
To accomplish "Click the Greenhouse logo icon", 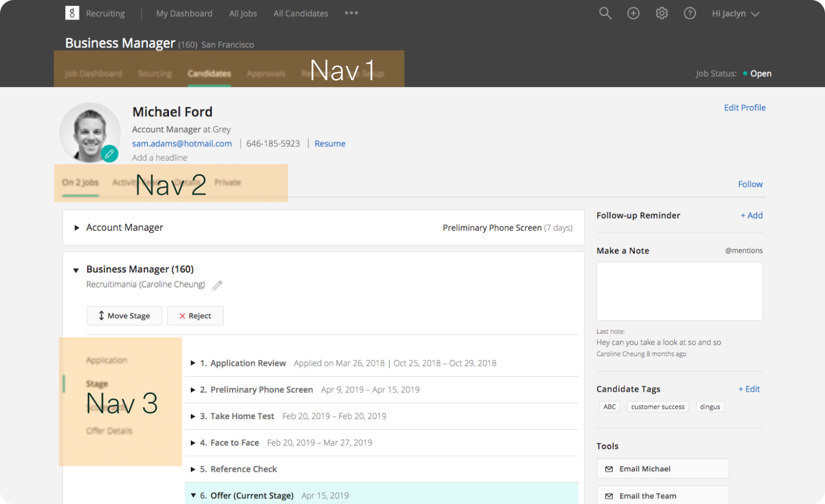I will [x=72, y=13].
